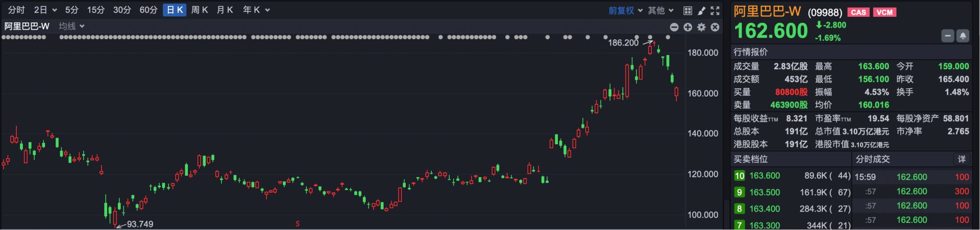Click the current price 162.600
The image size is (980, 230).
(771, 31)
